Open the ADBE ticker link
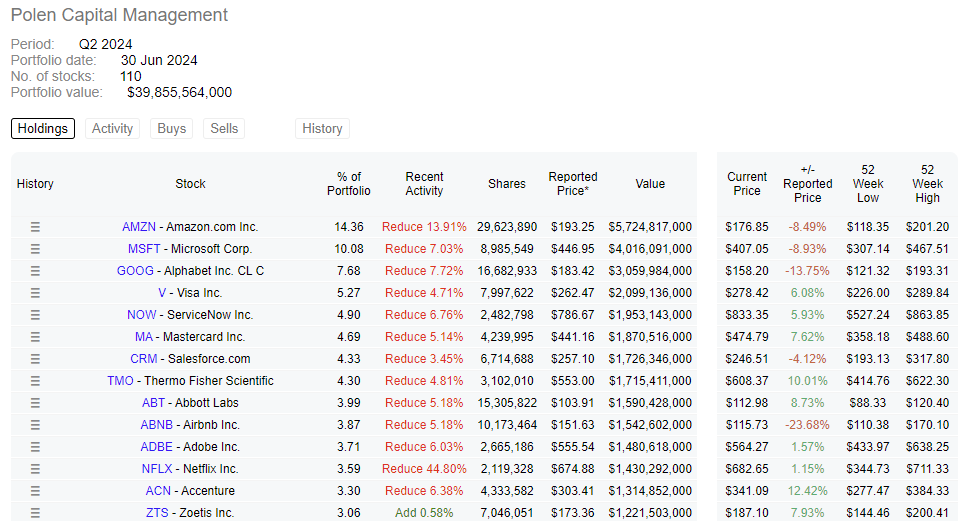This screenshot has height=521, width=961. (157, 447)
